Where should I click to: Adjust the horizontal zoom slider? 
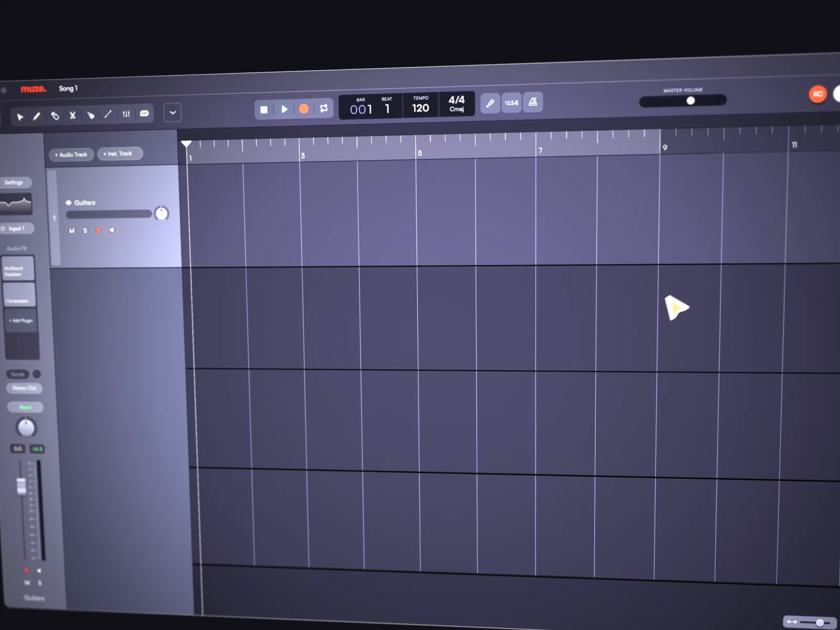815,622
